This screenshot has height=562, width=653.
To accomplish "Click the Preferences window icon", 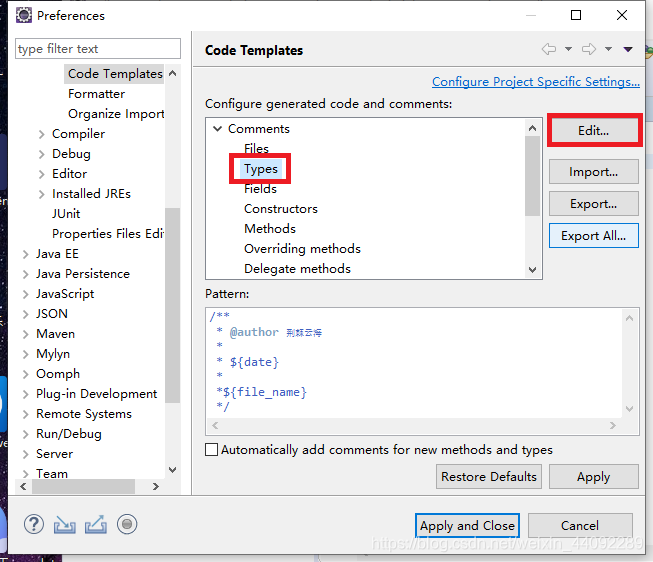I will pos(24,15).
